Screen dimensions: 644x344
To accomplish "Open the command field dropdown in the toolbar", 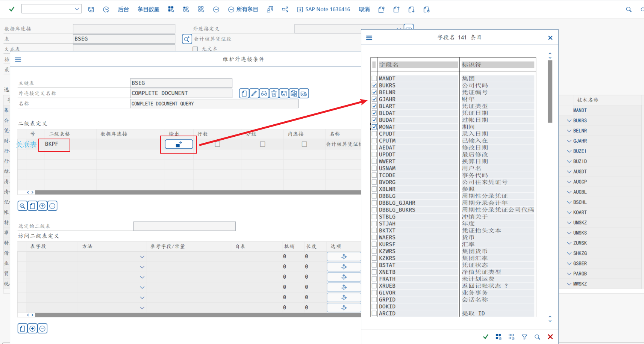I will coord(77,9).
